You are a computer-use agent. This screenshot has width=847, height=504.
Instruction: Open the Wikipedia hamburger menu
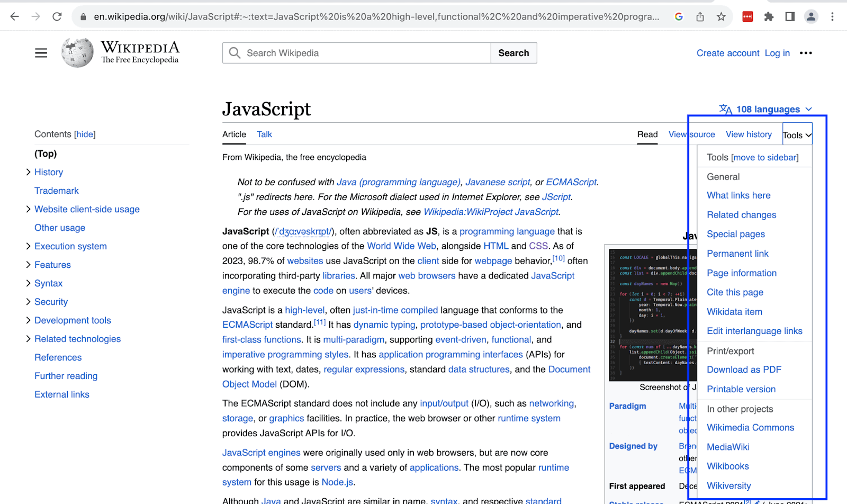41,52
